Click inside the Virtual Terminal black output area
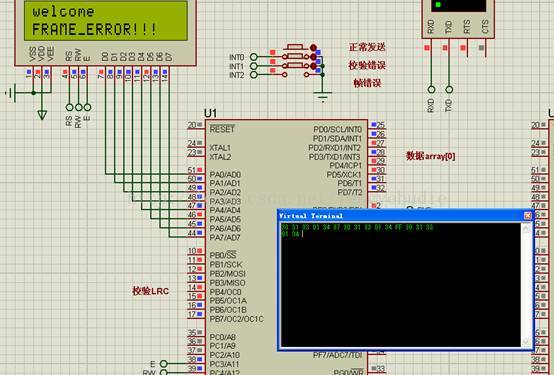Screen dimensions: 554x375 pyautogui.click(x=400, y=285)
